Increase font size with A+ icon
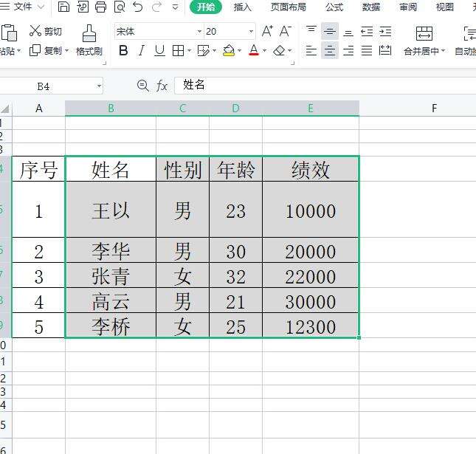 (267, 31)
